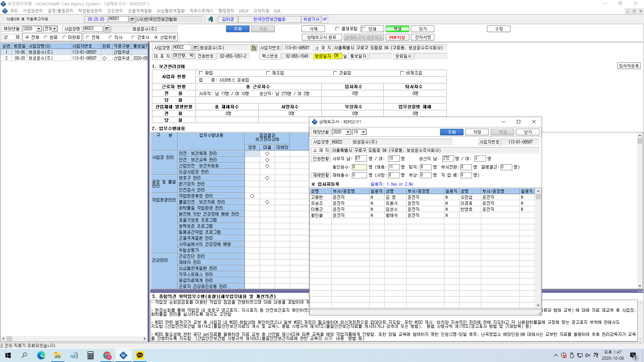Open KakaoTalk from the taskbar

click(x=140, y=355)
